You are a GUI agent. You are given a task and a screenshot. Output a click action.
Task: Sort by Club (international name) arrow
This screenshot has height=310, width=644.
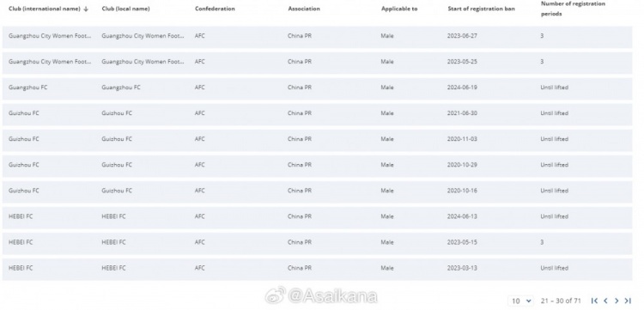pyautogui.click(x=86, y=9)
